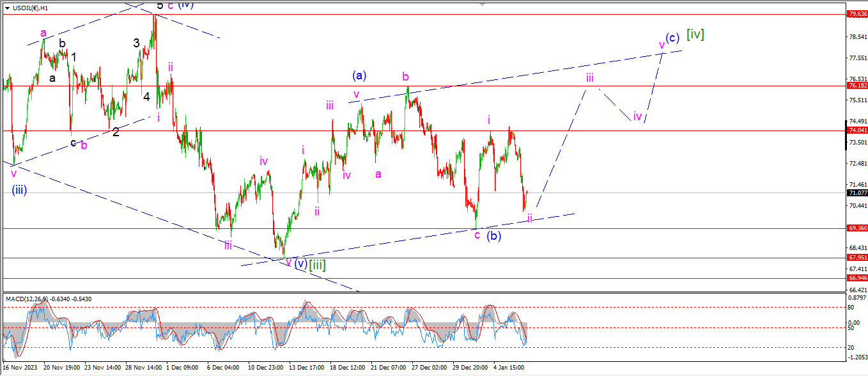This screenshot has height=376, width=868.
Task: Click the 16 Nov 2023 date label
Action: coord(19,368)
